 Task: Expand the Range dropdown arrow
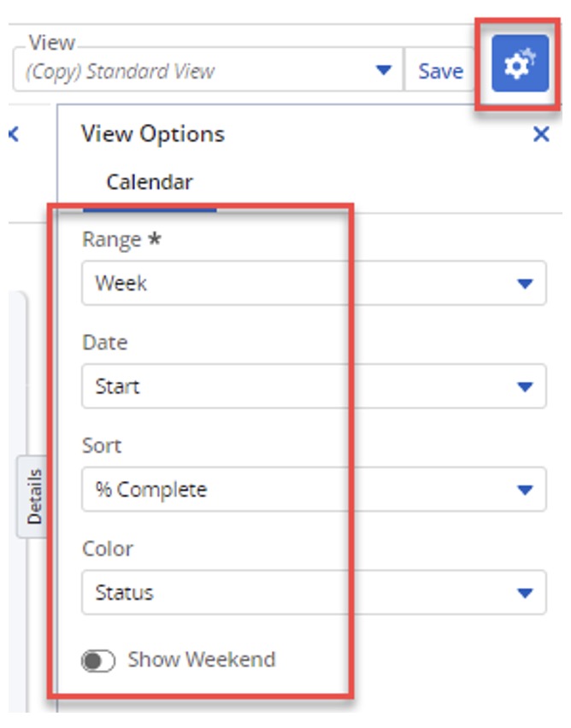pyautogui.click(x=525, y=283)
